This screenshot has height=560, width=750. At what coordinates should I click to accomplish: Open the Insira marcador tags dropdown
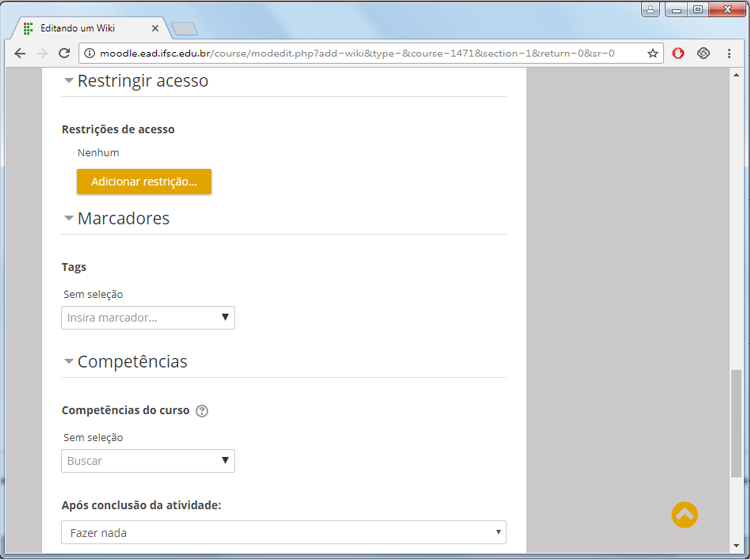point(148,318)
